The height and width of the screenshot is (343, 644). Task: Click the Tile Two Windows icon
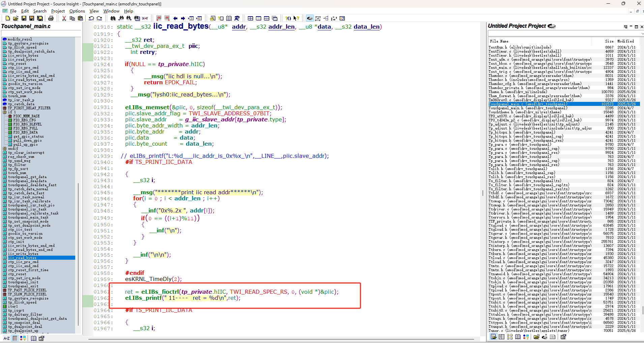tap(267, 18)
